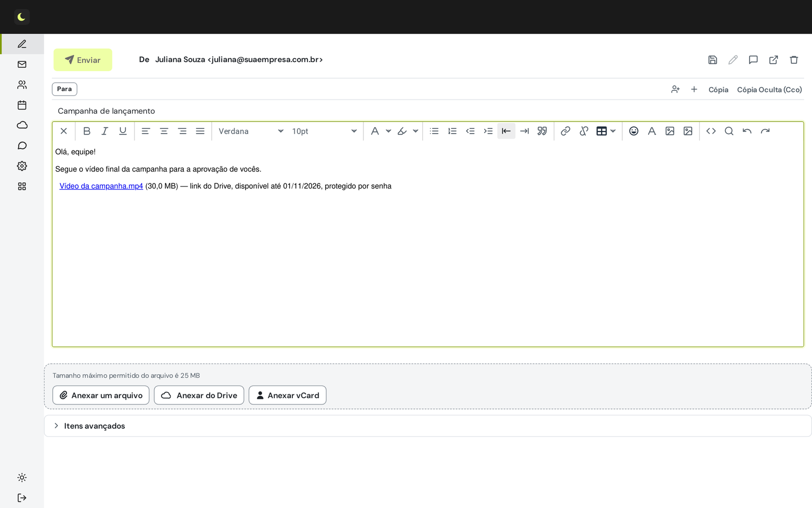Open the 10pt font size dropdown

[324, 131]
